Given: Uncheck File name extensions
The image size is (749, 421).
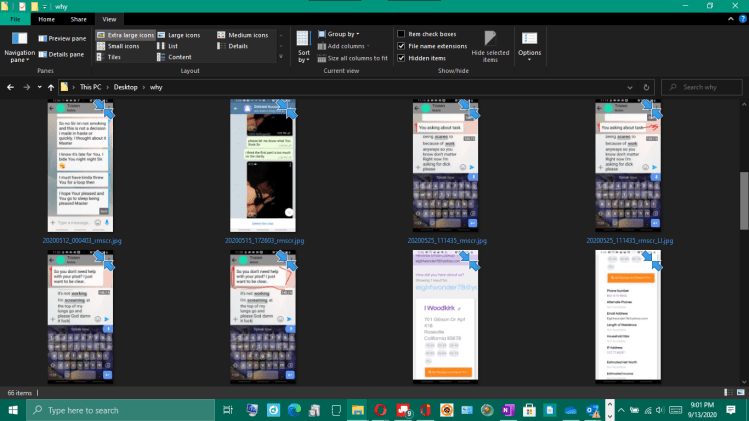Looking at the screenshot, I should [x=401, y=46].
